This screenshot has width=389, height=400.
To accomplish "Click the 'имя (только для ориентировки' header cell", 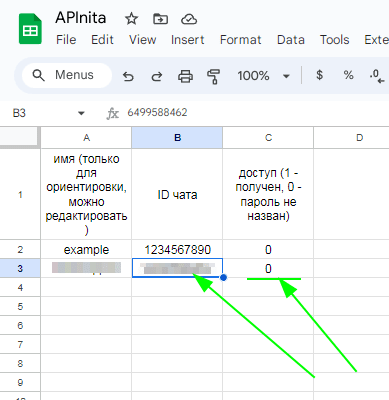I will click(x=86, y=194).
